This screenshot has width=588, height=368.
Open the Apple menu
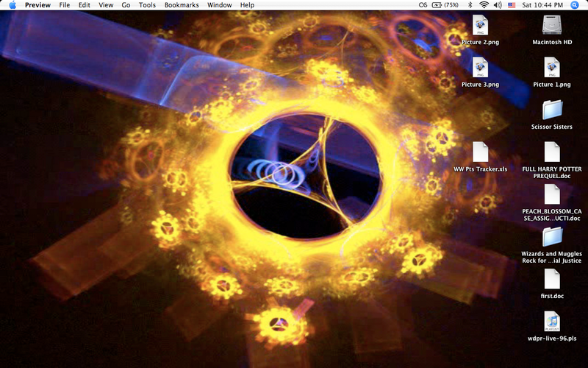point(12,5)
